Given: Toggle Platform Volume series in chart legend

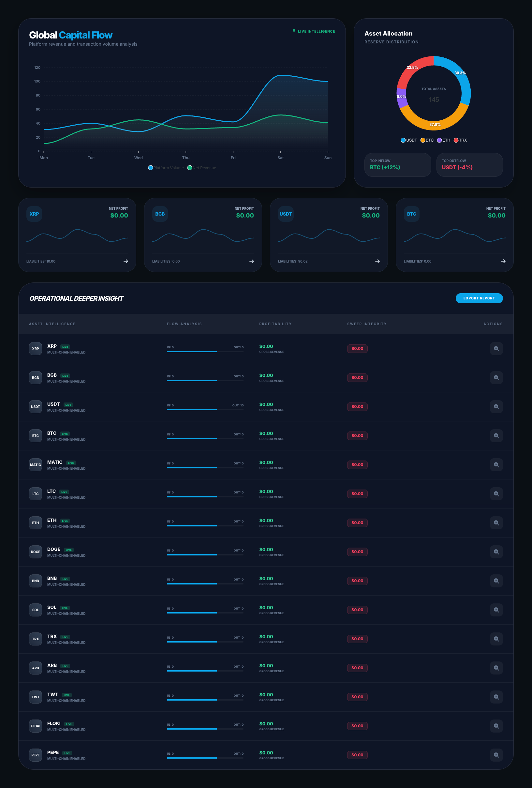Looking at the screenshot, I should (x=166, y=168).
